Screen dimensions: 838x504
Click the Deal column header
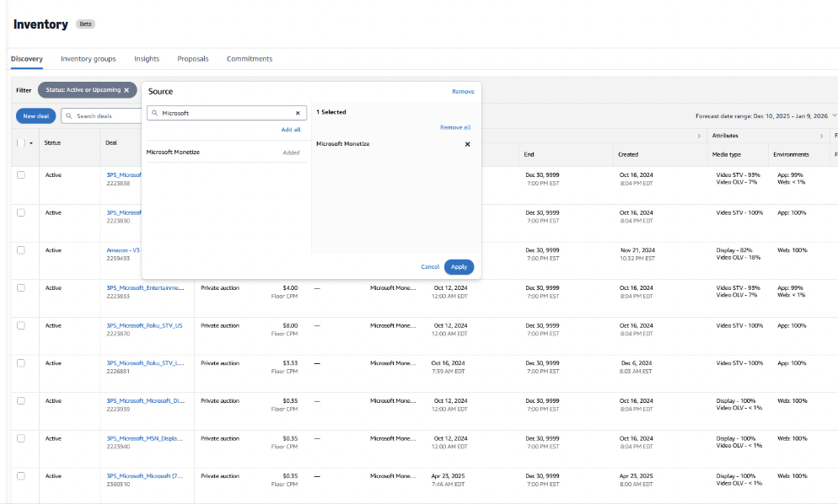pyautogui.click(x=111, y=142)
